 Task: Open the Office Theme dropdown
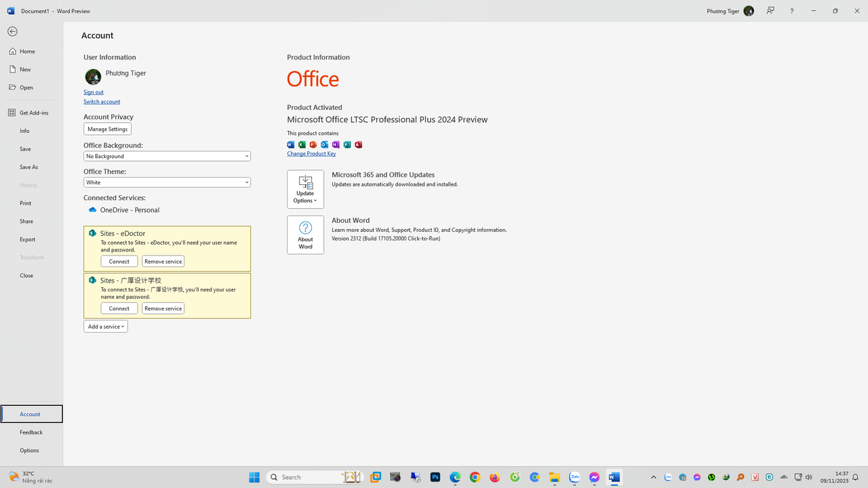pyautogui.click(x=167, y=182)
